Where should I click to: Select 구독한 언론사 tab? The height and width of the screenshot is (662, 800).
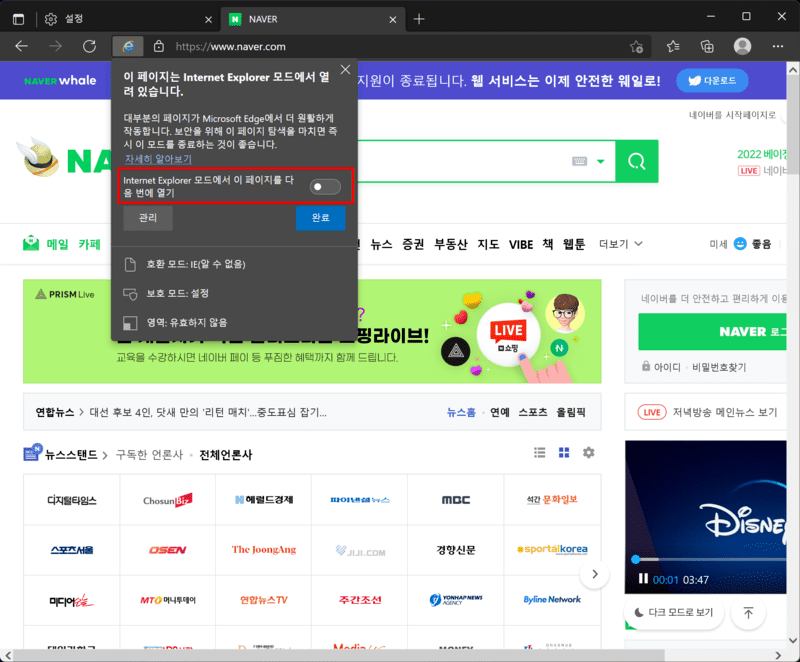pos(149,454)
